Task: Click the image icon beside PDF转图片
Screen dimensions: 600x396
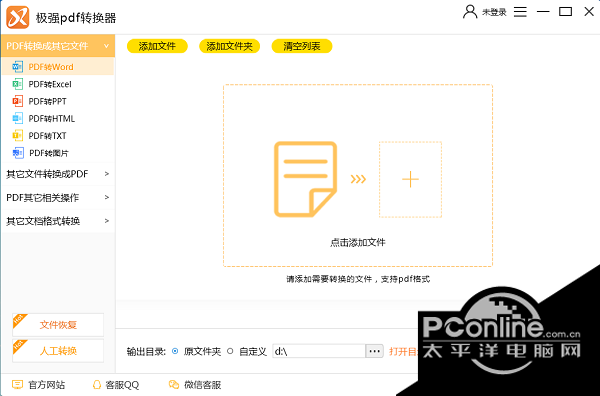Action: [18, 153]
